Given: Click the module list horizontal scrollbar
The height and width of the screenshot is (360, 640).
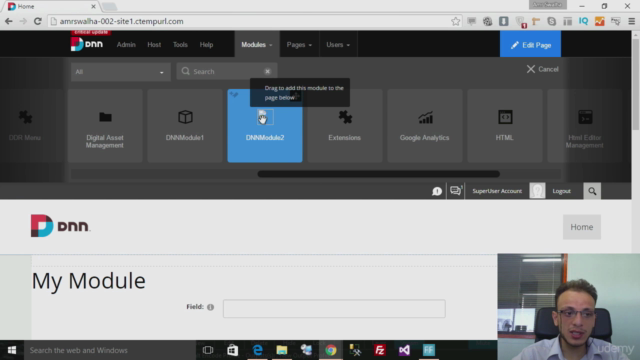Looking at the screenshot, I should [x=378, y=174].
